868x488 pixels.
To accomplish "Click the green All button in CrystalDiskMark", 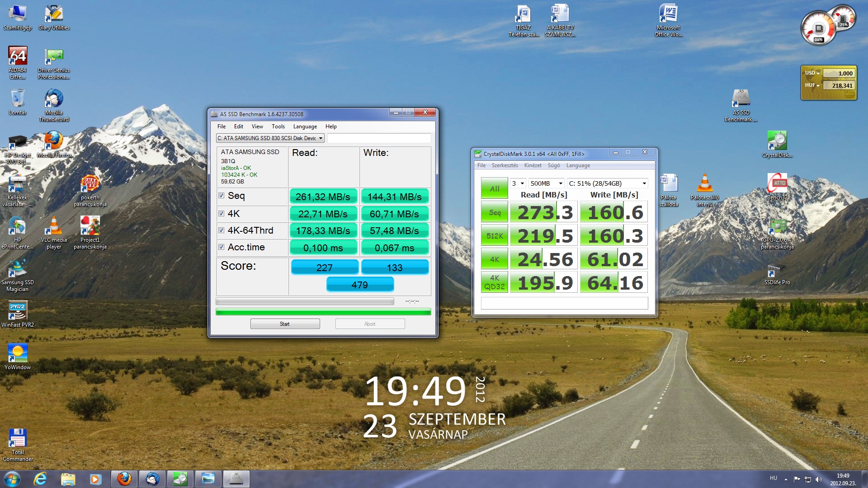I will pyautogui.click(x=494, y=188).
